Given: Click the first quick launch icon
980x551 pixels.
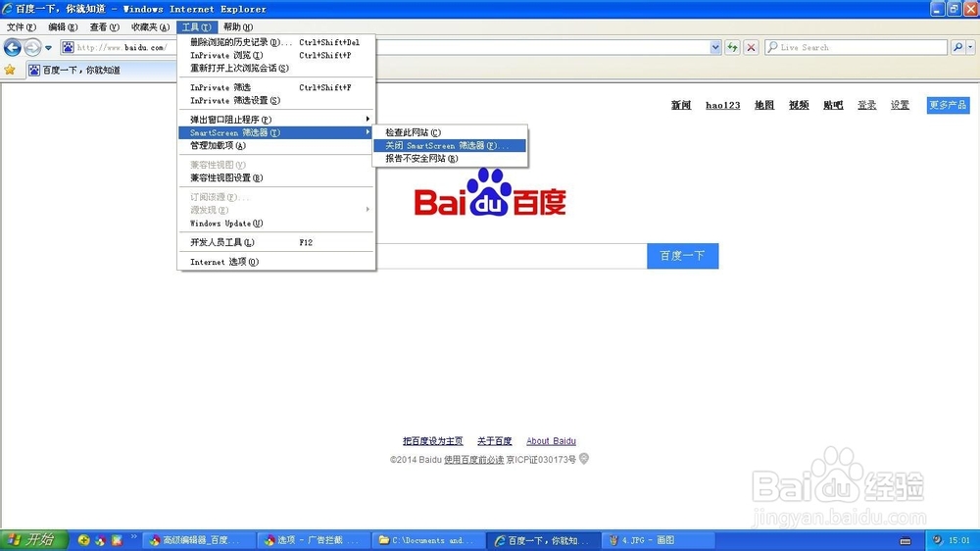Looking at the screenshot, I should (83, 540).
